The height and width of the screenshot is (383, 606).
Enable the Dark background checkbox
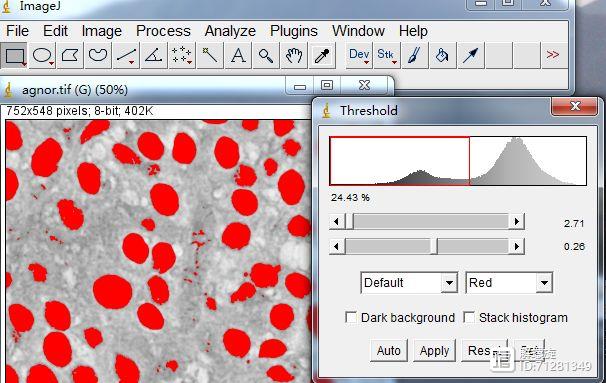[351, 318]
